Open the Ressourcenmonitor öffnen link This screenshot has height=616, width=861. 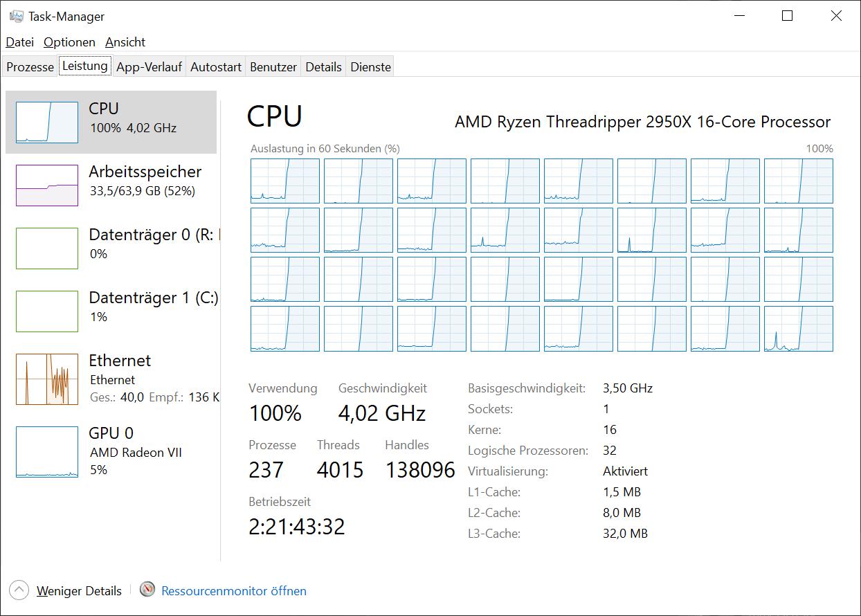[234, 591]
